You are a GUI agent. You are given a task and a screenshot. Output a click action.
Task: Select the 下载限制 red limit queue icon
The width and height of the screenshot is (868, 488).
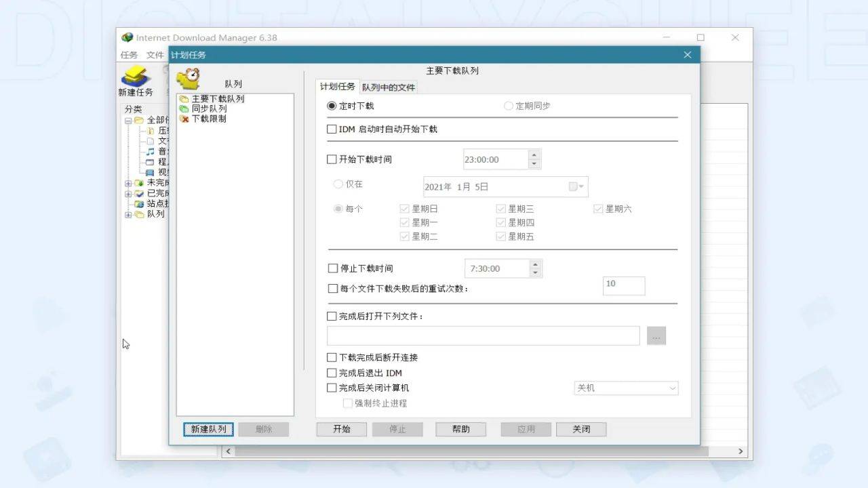183,117
